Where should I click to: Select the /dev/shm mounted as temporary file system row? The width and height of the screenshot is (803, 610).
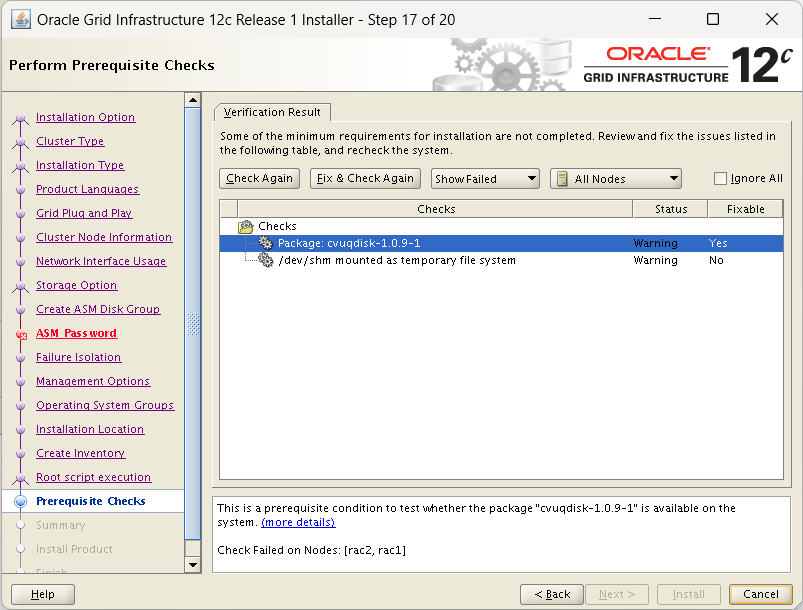click(501, 260)
